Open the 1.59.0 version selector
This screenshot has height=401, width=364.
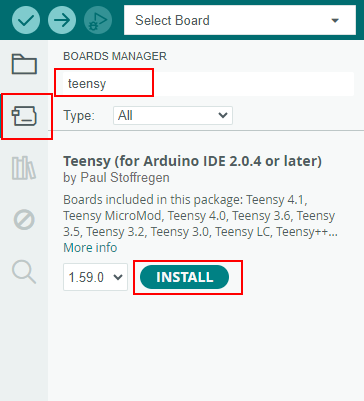[95, 277]
